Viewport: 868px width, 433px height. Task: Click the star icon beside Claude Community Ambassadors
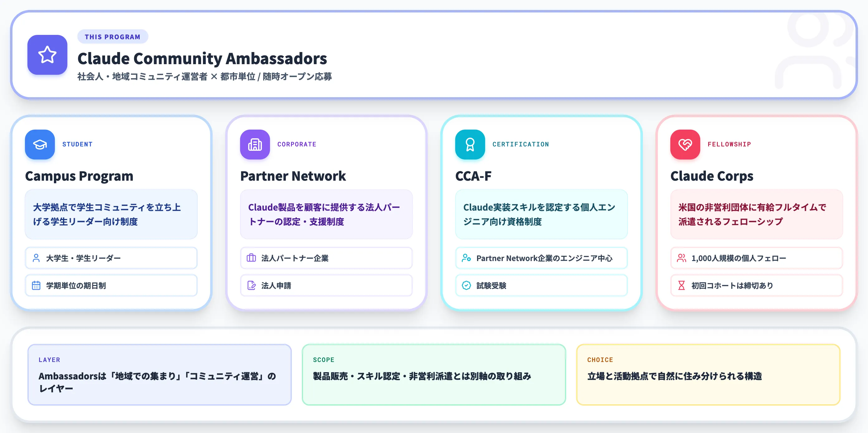47,55
